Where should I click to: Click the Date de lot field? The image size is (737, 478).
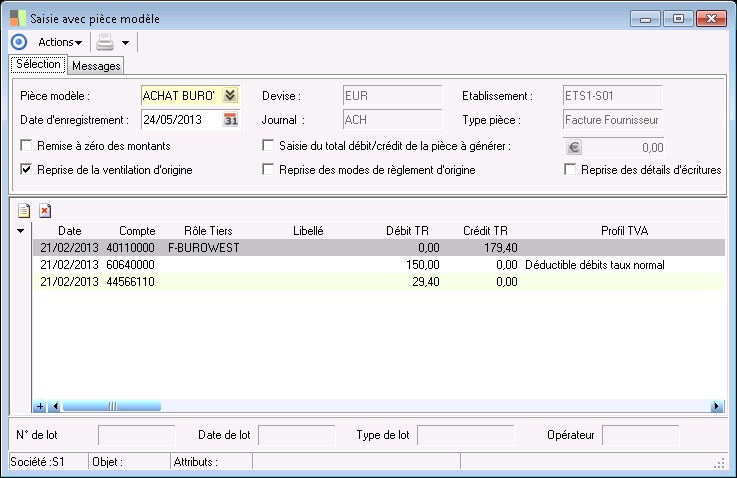[297, 435]
